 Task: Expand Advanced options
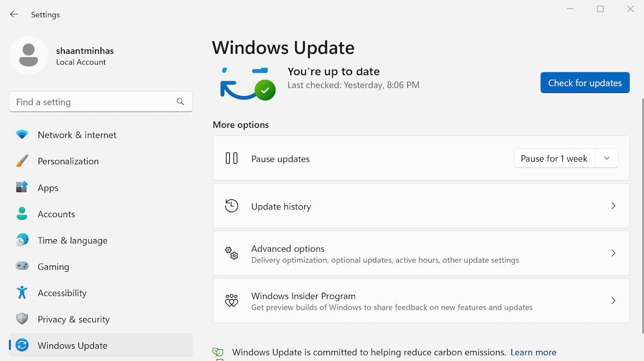pyautogui.click(x=613, y=253)
